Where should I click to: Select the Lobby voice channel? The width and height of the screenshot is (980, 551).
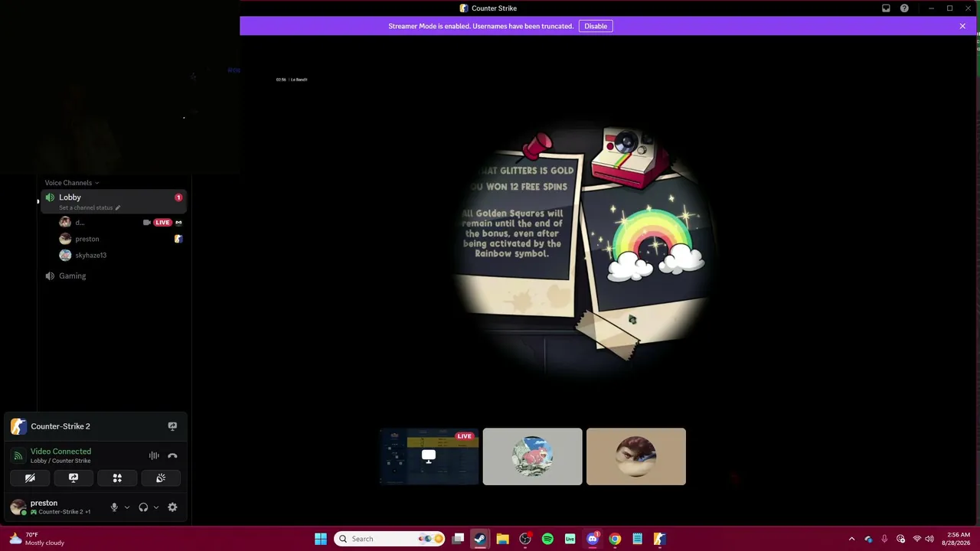coord(112,201)
